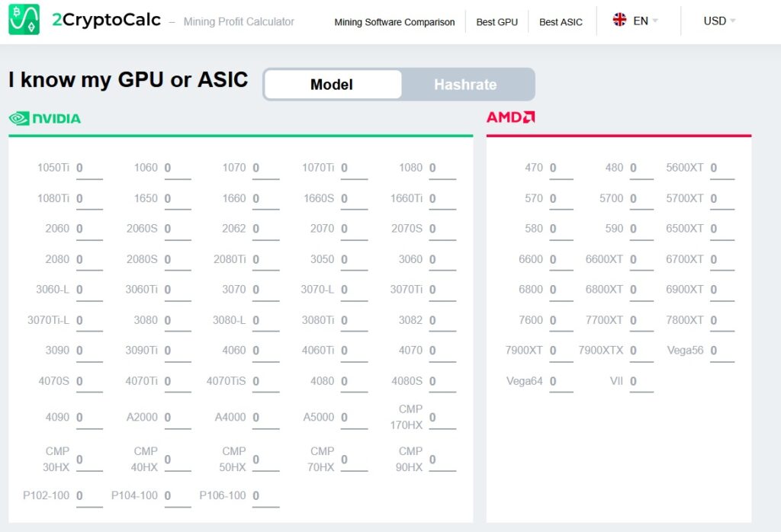
Task: Select the 3090 quantity field
Action: 89,351
